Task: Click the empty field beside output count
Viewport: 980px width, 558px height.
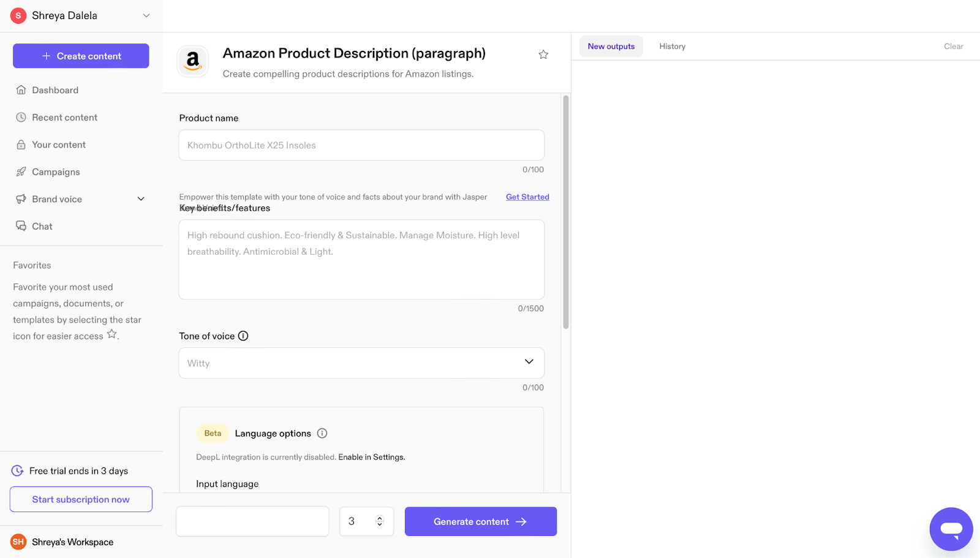Action: (252, 521)
